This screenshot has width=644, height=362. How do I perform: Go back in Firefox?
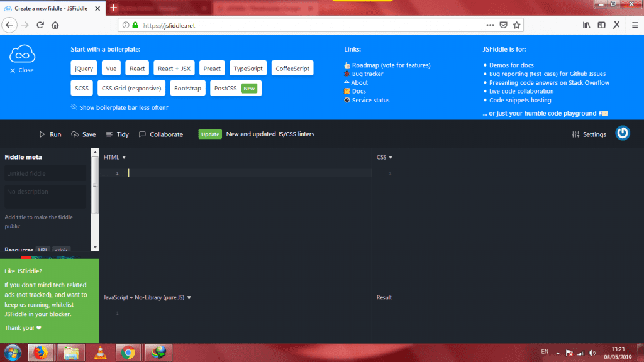click(9, 25)
